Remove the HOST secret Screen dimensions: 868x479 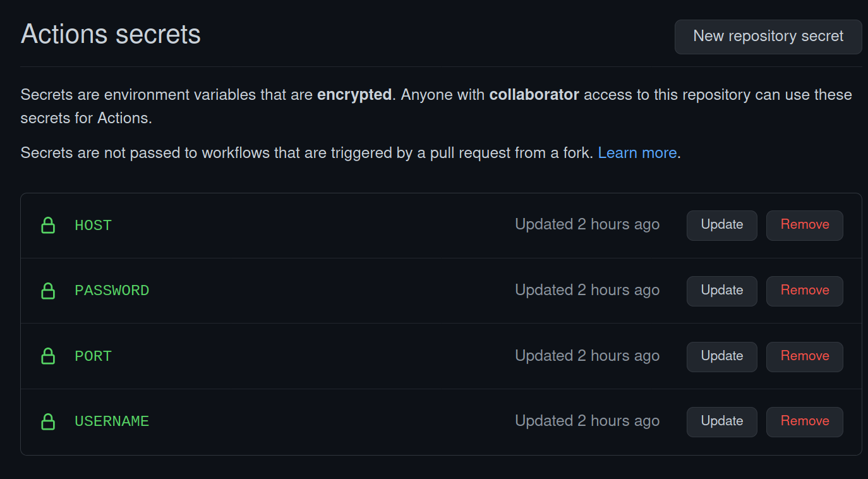coord(805,225)
